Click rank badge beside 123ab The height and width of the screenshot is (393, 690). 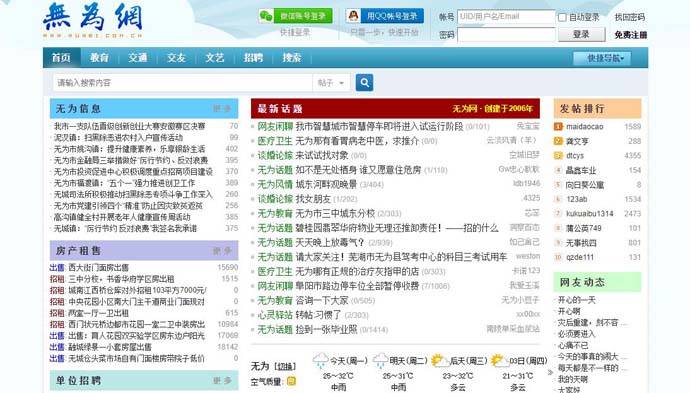558,199
